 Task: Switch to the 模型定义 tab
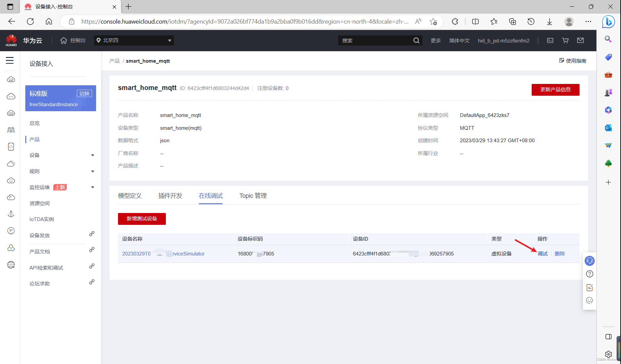pos(130,196)
